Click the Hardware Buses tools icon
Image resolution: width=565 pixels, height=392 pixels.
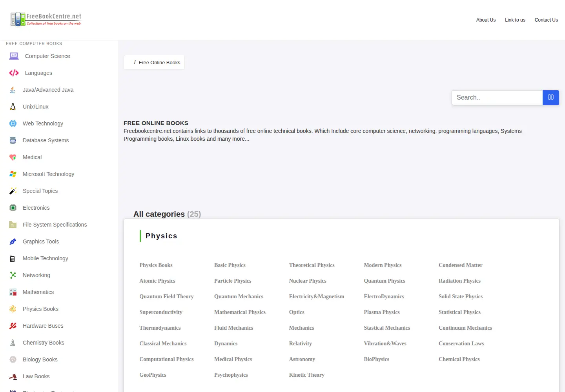pos(13,326)
